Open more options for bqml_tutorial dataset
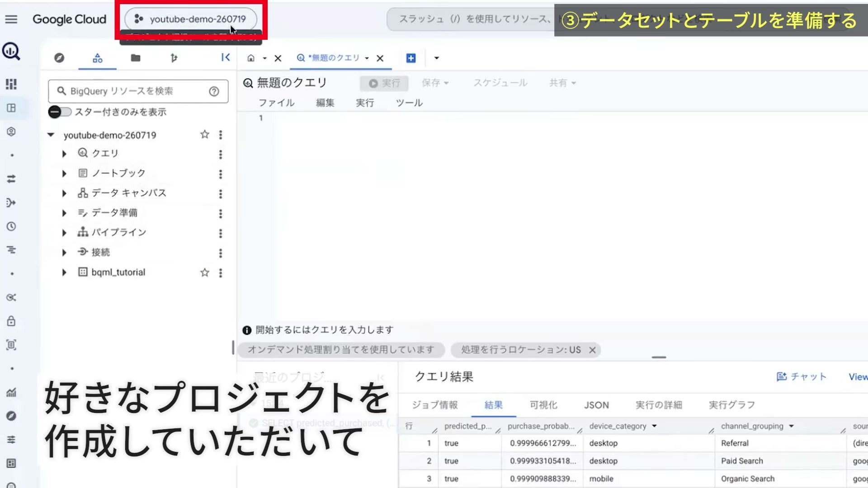868x488 pixels. pos(221,273)
